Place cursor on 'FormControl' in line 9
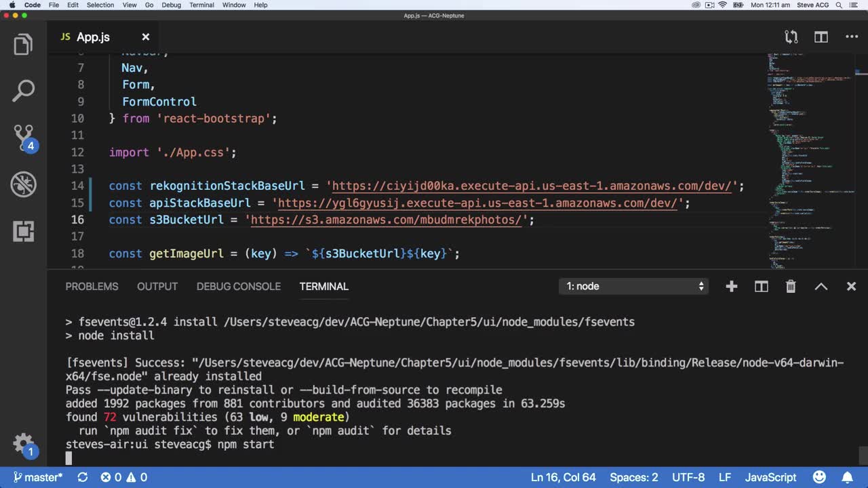Viewport: 868px width, 488px height. tap(159, 102)
